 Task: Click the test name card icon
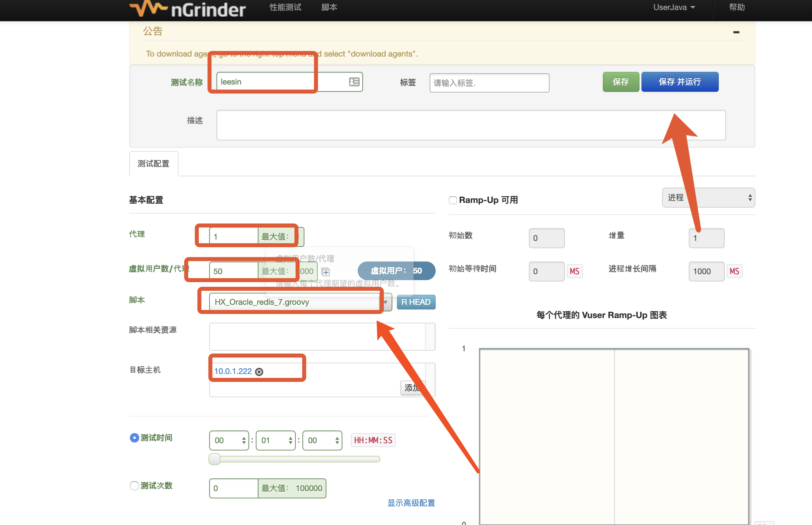(x=354, y=82)
